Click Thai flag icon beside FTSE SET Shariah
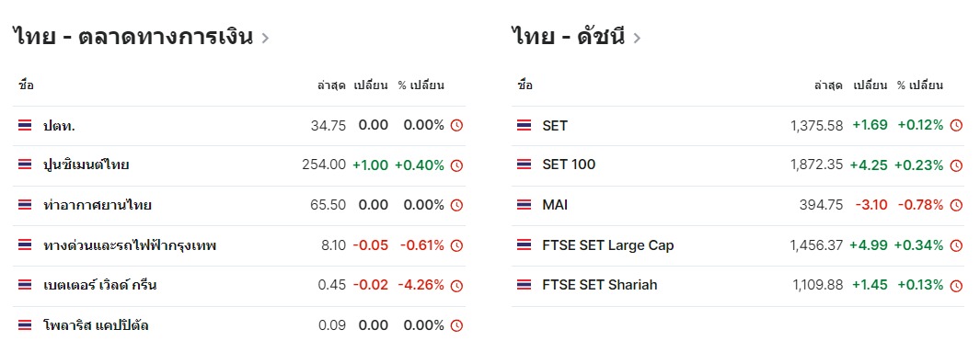This screenshot has height=341, width=980. (x=524, y=286)
